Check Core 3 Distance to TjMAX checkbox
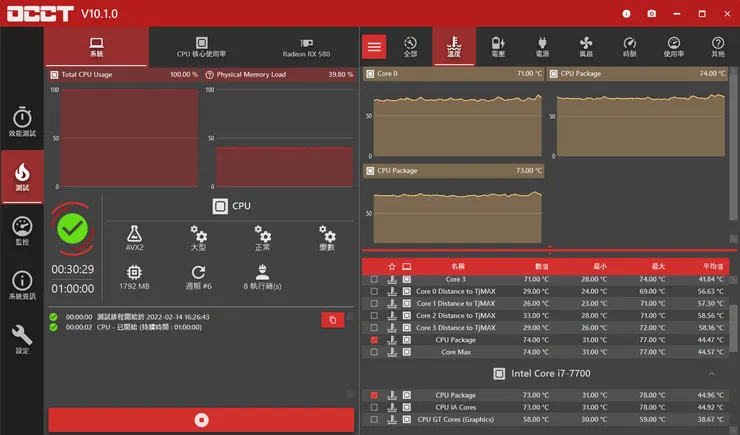Viewport: 740px width, 435px height. tap(374, 327)
